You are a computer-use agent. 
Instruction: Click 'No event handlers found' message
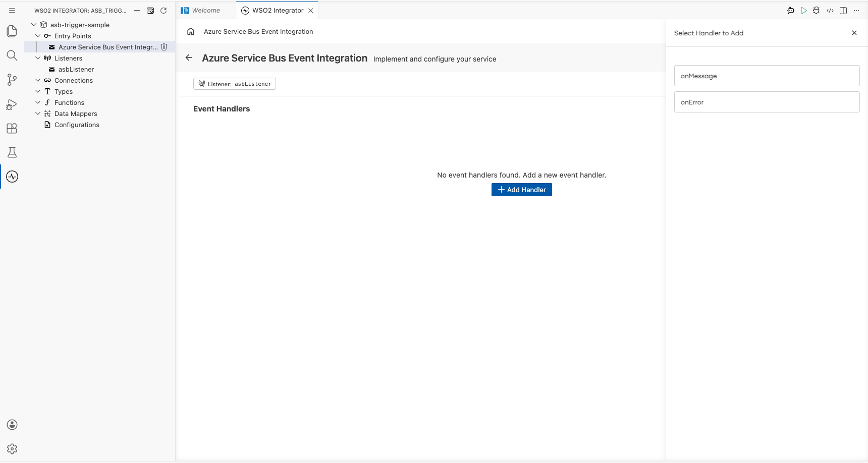(521, 175)
